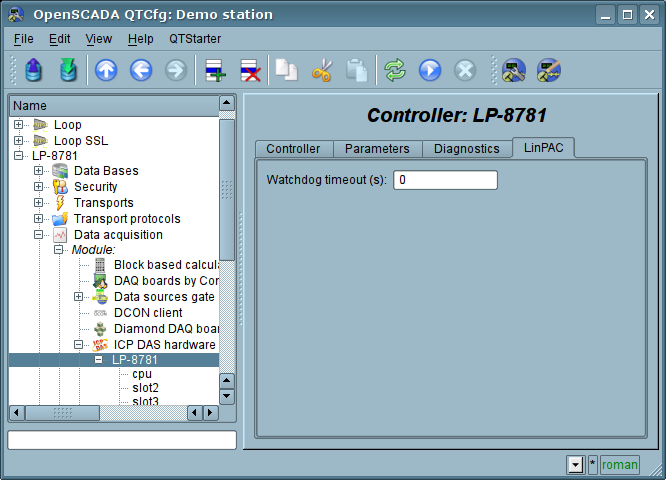Go up one level with the Up arrow

click(106, 70)
